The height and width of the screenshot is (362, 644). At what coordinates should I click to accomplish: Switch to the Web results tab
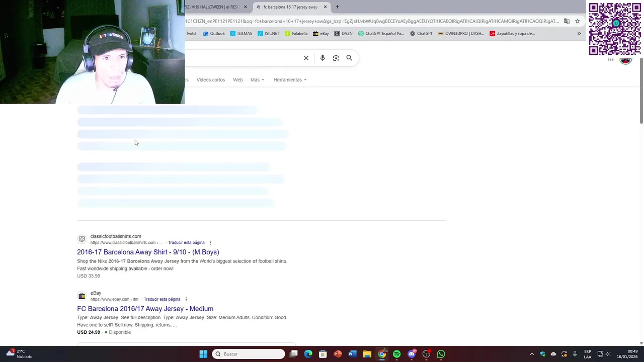[237, 80]
